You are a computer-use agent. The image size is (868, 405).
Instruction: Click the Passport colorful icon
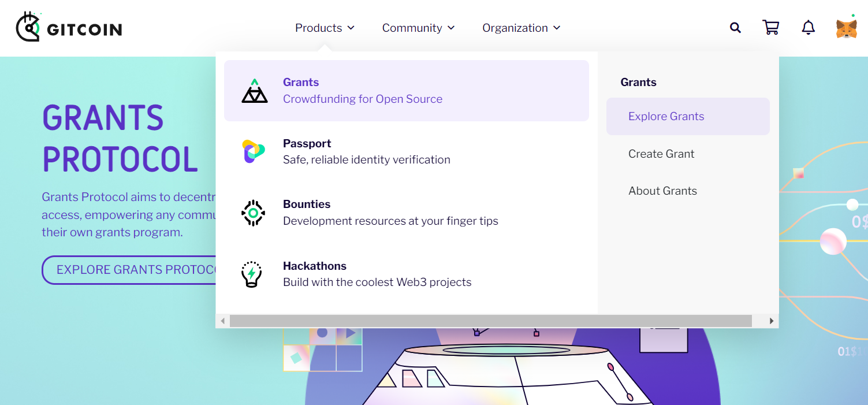(253, 151)
